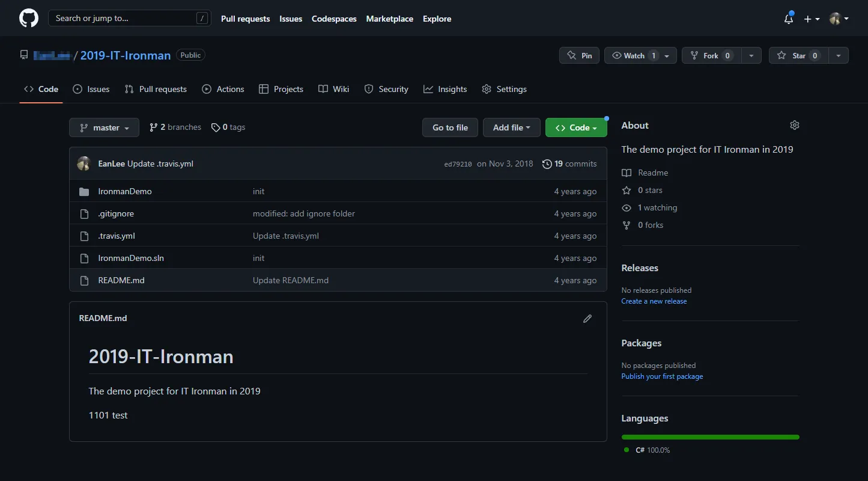Expand the Add file dropdown

pyautogui.click(x=511, y=127)
